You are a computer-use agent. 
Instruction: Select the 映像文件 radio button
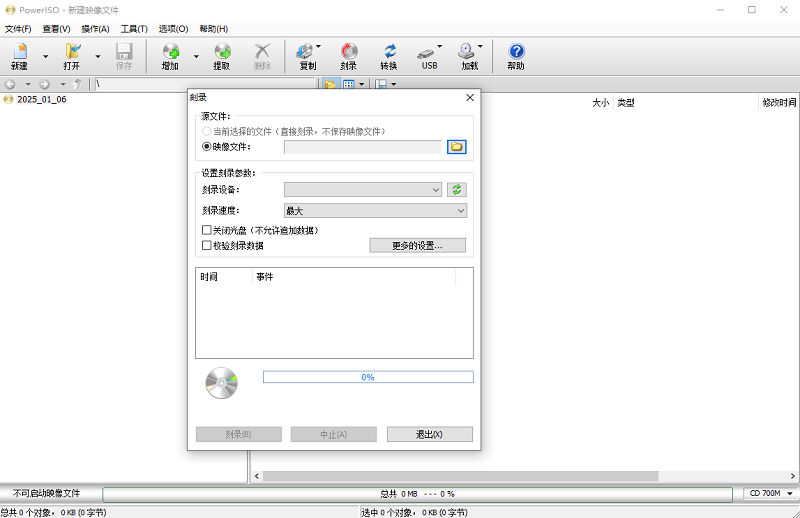tap(207, 146)
